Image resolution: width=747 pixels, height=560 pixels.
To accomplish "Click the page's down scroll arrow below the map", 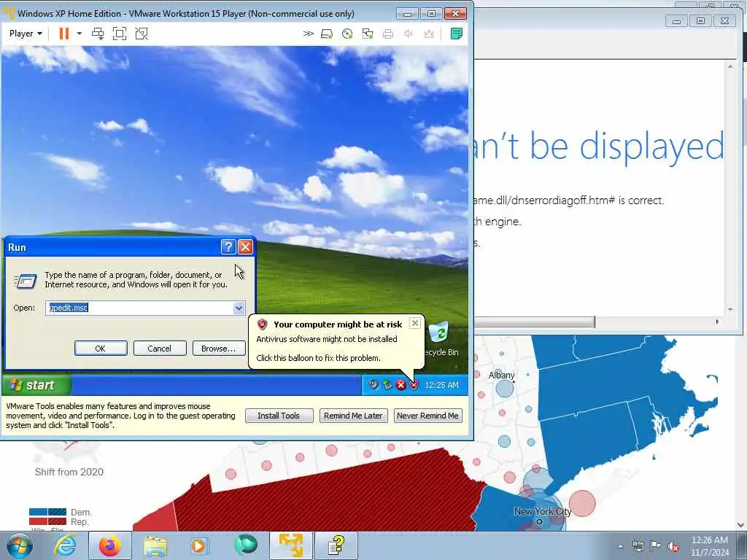I will (x=741, y=525).
